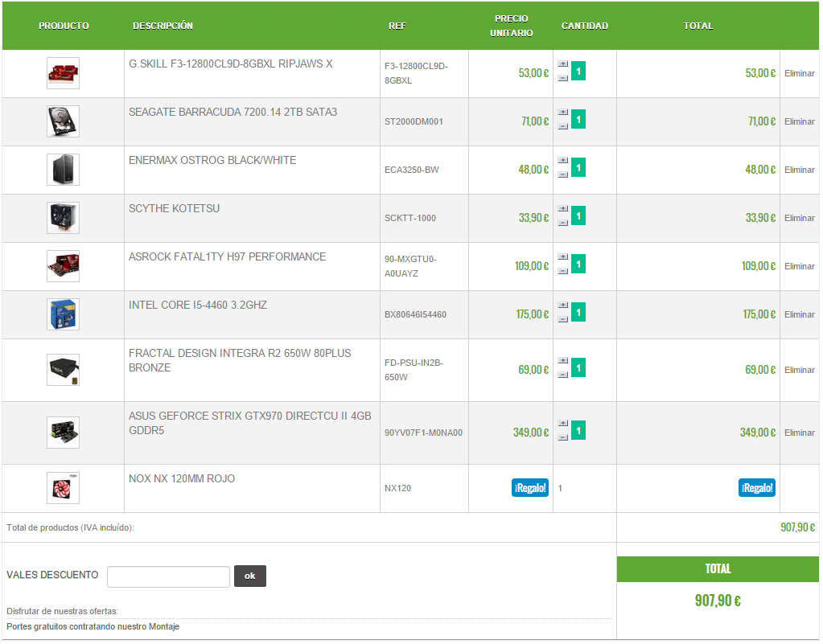
Task: Select reference text ST2000DM001
Action: 414,121
